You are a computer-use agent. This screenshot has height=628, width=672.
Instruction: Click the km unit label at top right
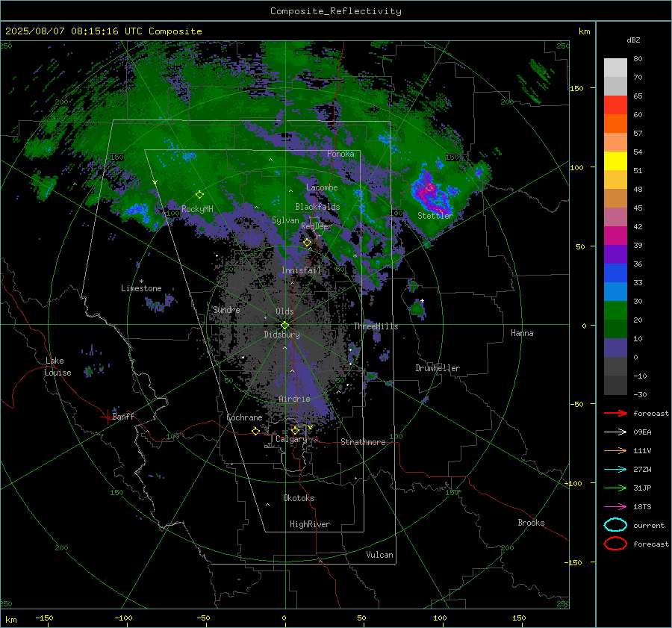click(584, 31)
